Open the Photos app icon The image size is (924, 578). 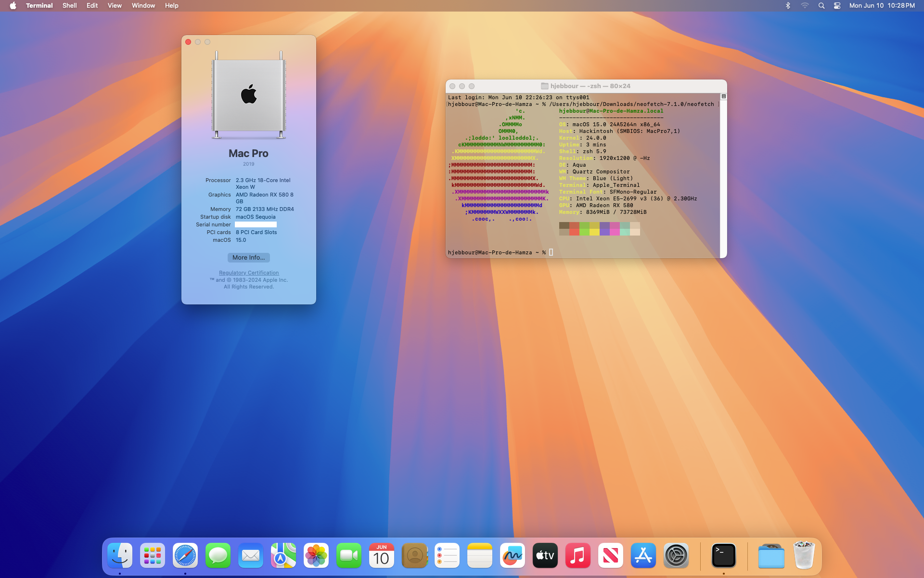[x=316, y=556]
